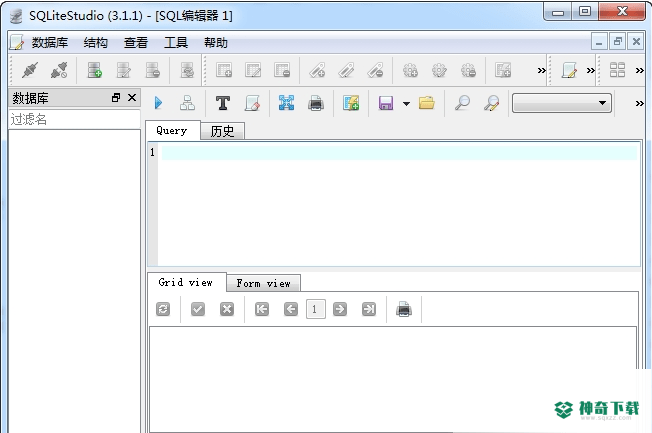Commit changes with the checkmark button
652x433 pixels.
(198, 309)
